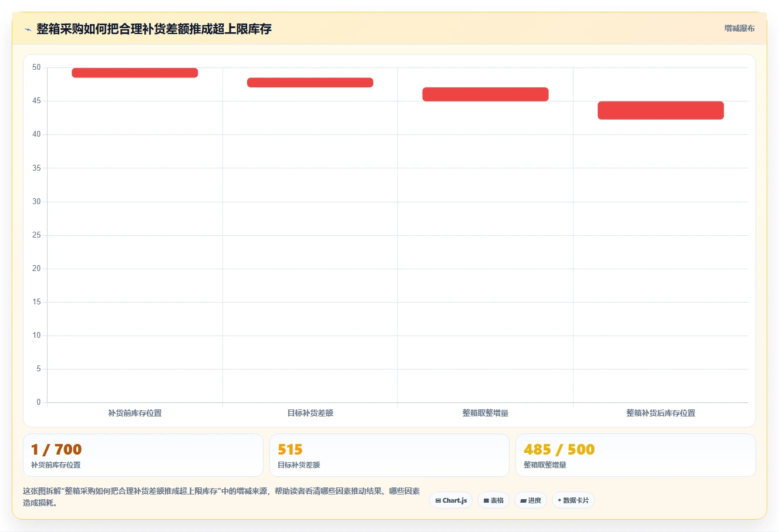Click the description paragraph starting with 这张图拆解
Viewport: 779px width, 532px height.
pyautogui.click(x=221, y=497)
